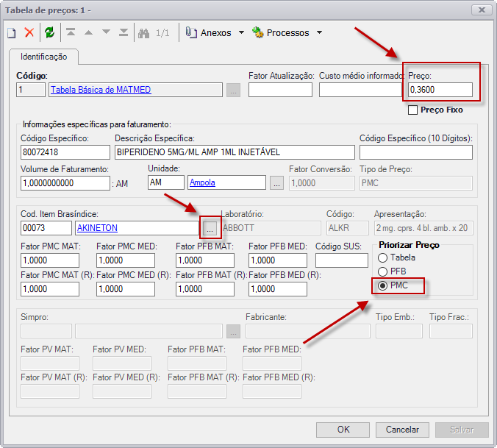This screenshot has width=497, height=448.
Task: Click the Descrição Específica field BIPERIDENO
Action: coord(235,152)
